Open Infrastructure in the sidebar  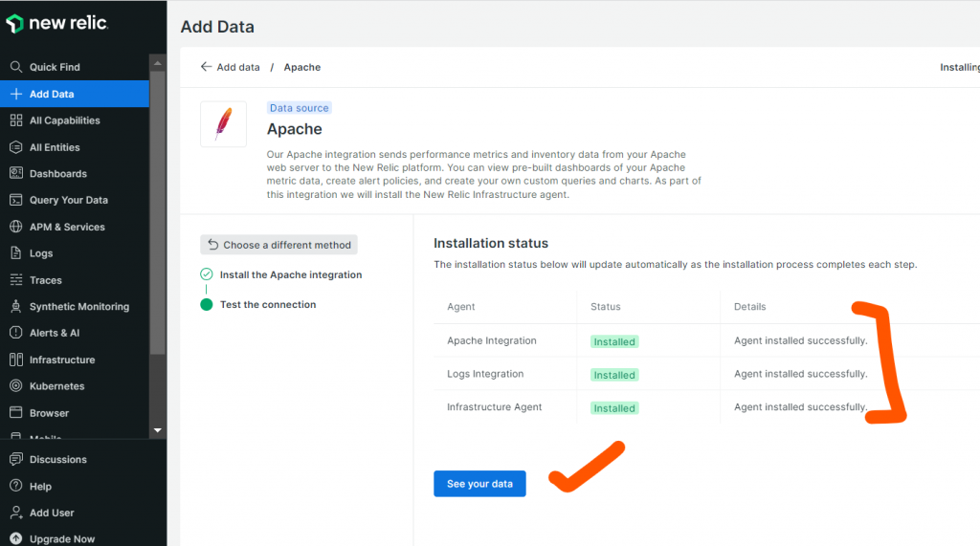(62, 360)
